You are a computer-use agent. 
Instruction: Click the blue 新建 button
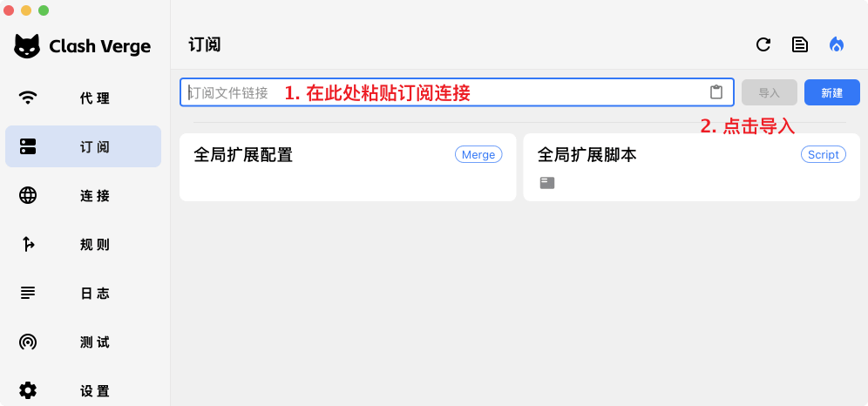coord(832,92)
